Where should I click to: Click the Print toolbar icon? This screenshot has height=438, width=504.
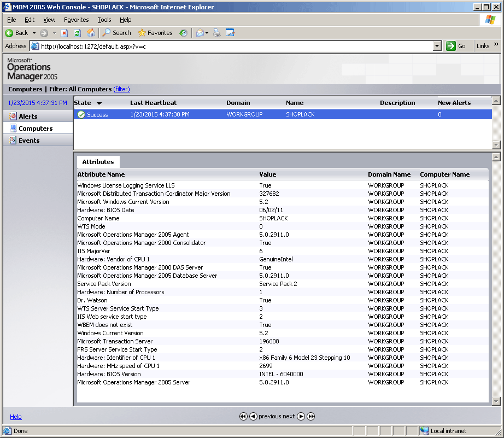(217, 33)
